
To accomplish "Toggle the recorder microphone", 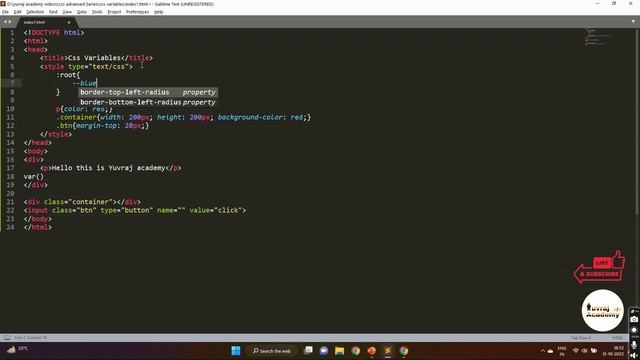I will (x=634, y=345).
